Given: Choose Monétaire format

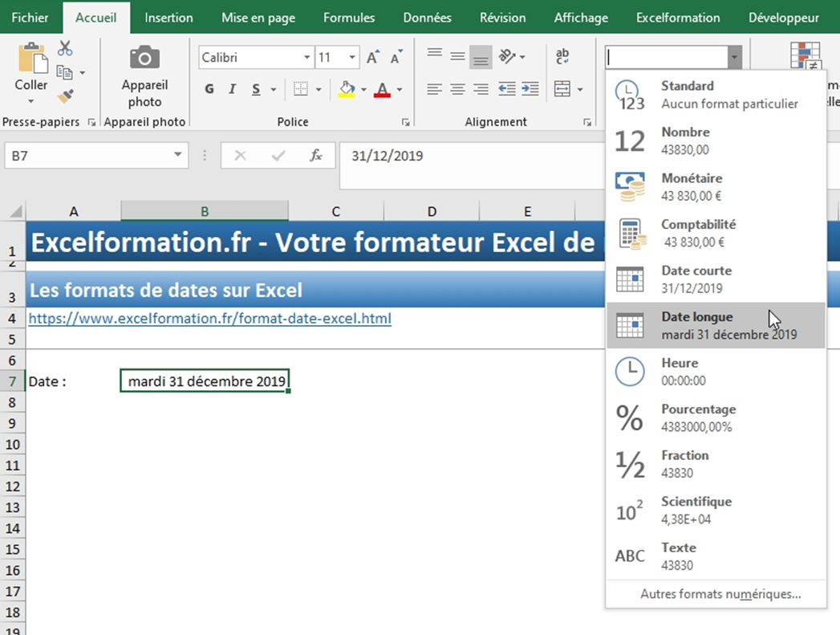Looking at the screenshot, I should click(716, 186).
